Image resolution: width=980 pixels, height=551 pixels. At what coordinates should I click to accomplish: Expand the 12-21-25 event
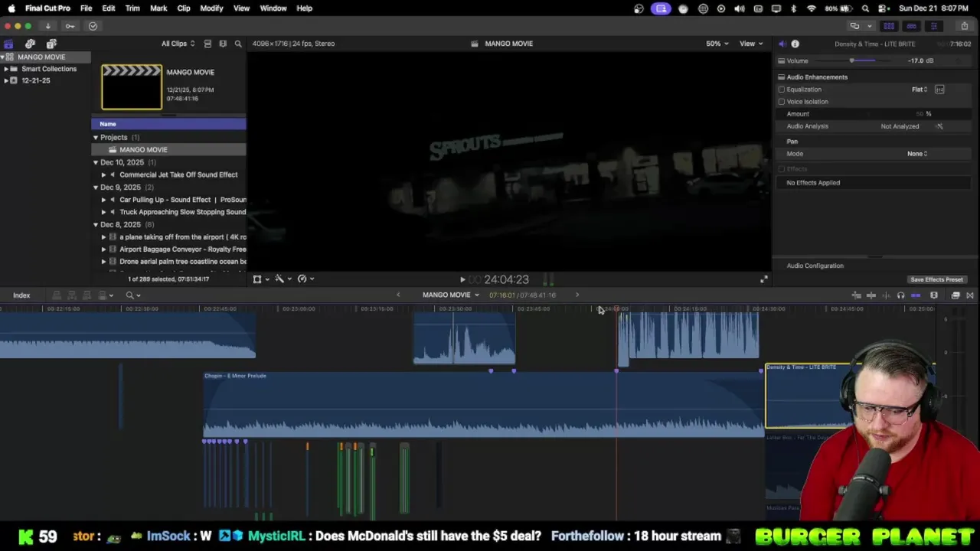click(6, 80)
